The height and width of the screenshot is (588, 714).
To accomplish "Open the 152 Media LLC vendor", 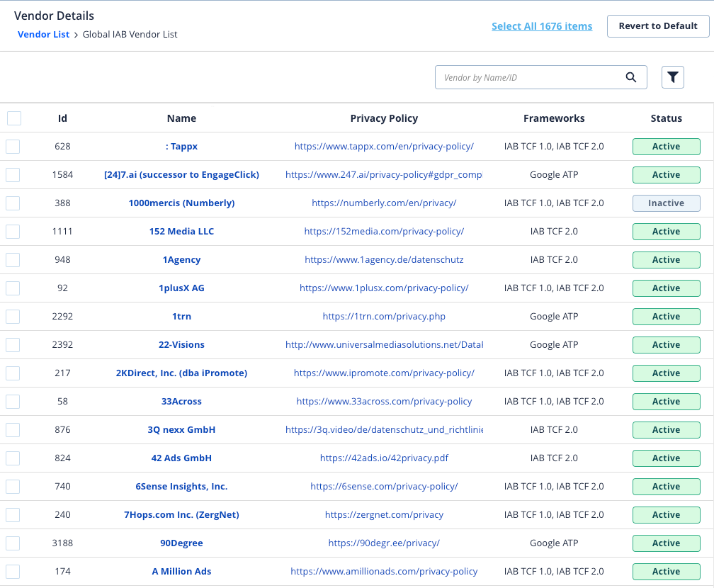I will tap(181, 232).
